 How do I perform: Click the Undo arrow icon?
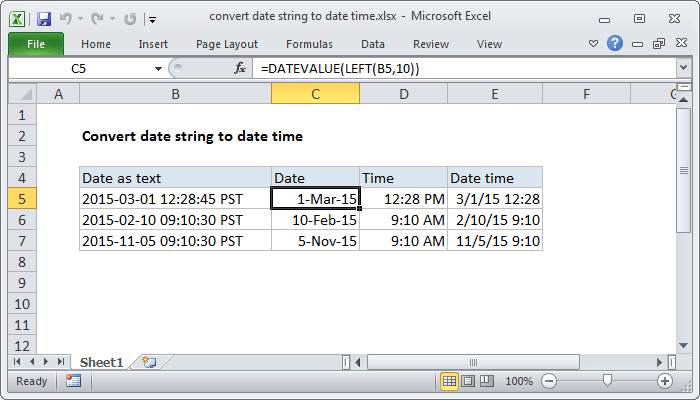pos(67,19)
